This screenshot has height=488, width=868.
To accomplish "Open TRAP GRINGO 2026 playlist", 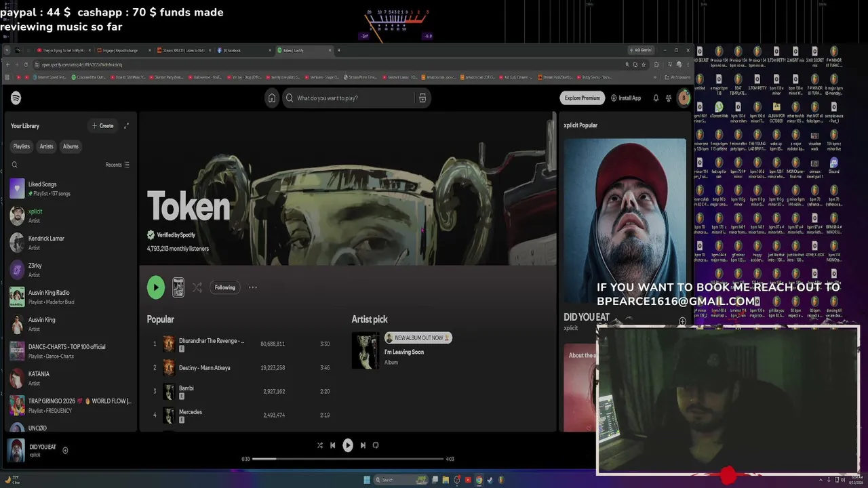I will (71, 405).
